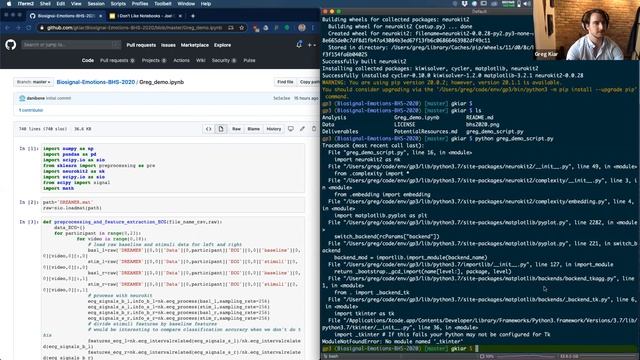Open the Scripts menu
Screen dimensions: 640x360
click(x=118, y=4)
